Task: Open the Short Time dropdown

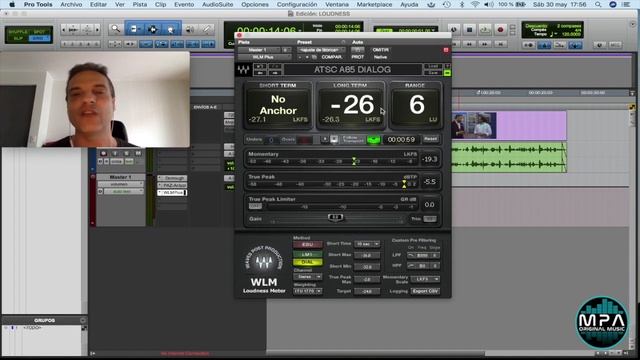Action: (x=367, y=244)
